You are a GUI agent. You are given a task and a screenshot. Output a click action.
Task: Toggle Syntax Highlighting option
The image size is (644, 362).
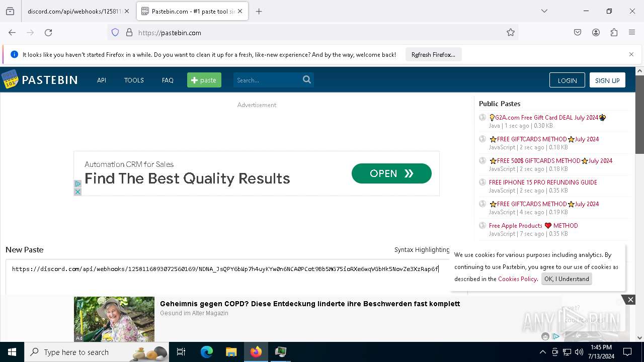coord(422,250)
